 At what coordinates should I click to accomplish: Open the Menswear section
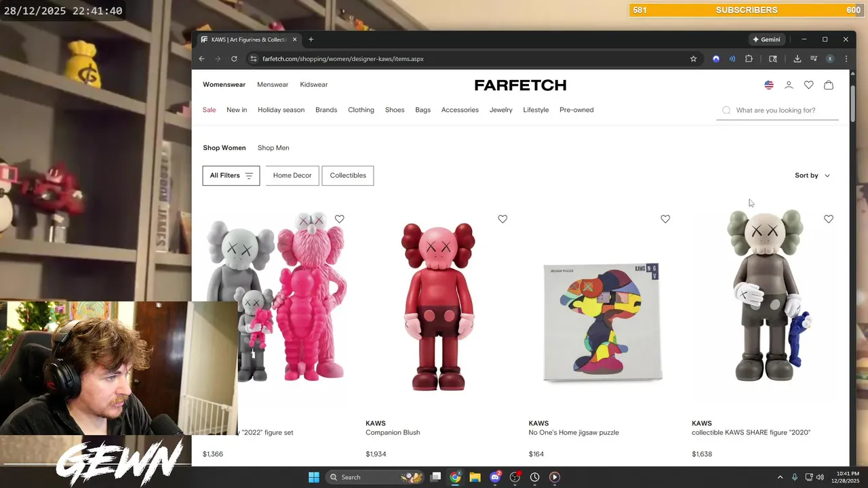(x=273, y=85)
